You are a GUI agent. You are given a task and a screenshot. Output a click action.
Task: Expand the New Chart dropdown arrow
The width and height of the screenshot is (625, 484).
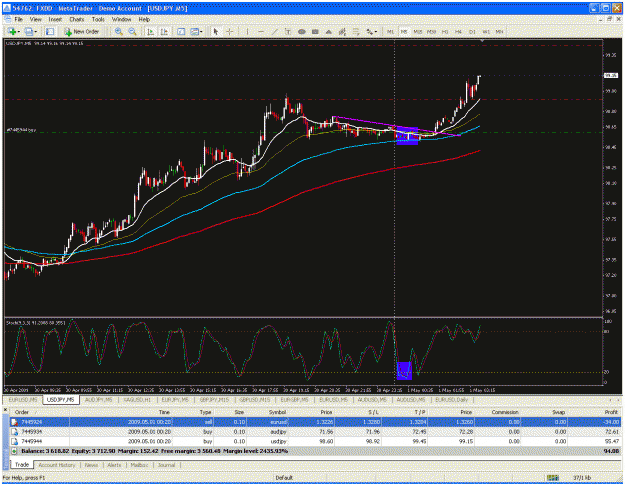(18, 31)
